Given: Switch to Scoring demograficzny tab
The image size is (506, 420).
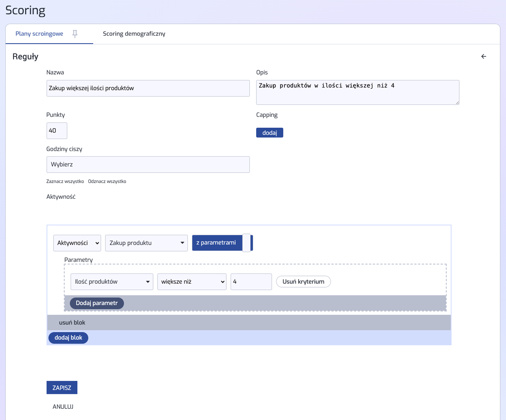Looking at the screenshot, I should coord(134,34).
